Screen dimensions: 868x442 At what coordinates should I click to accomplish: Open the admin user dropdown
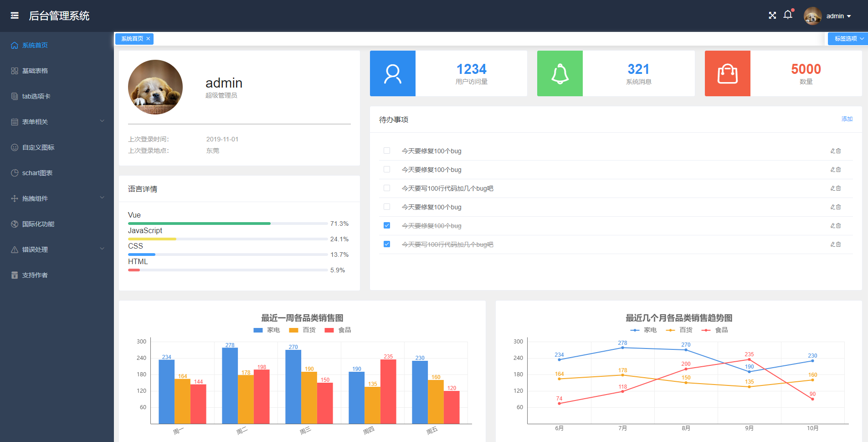(x=838, y=16)
